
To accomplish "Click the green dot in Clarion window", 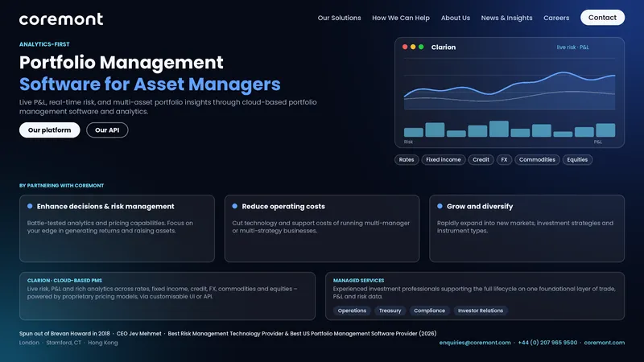I will pos(421,47).
